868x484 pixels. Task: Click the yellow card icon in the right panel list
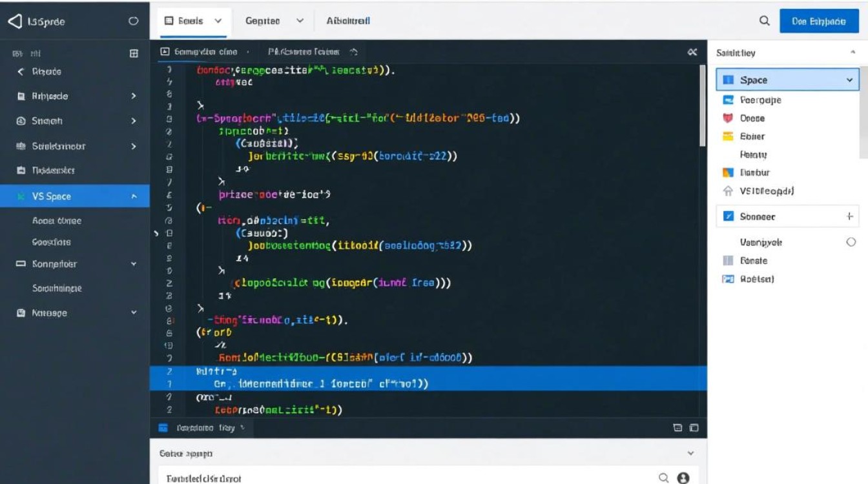point(728,136)
